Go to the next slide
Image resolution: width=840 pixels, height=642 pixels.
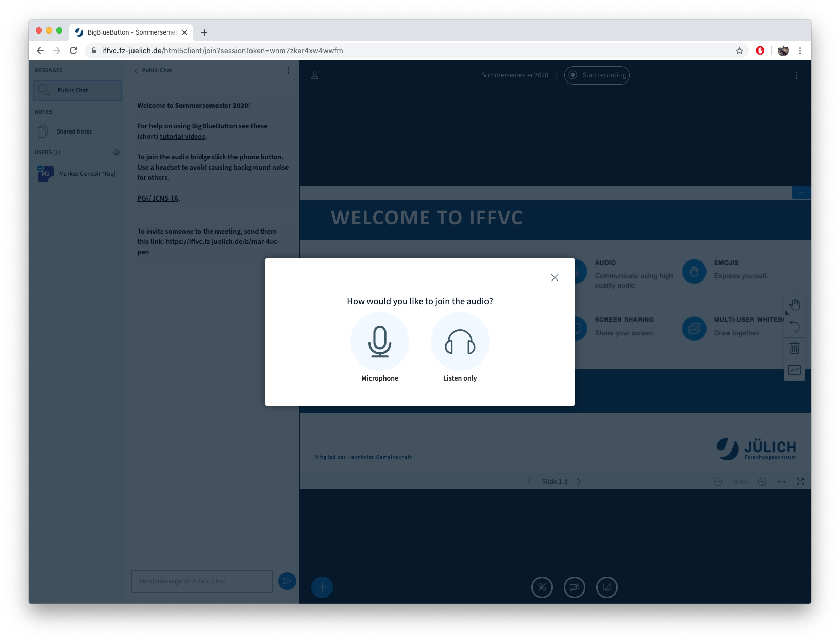[x=579, y=482]
